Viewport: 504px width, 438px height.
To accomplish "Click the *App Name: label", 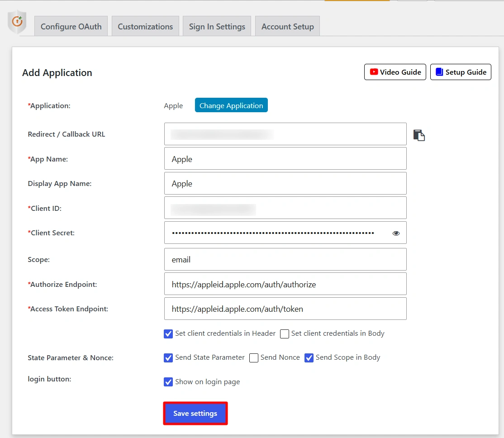I will (x=48, y=159).
